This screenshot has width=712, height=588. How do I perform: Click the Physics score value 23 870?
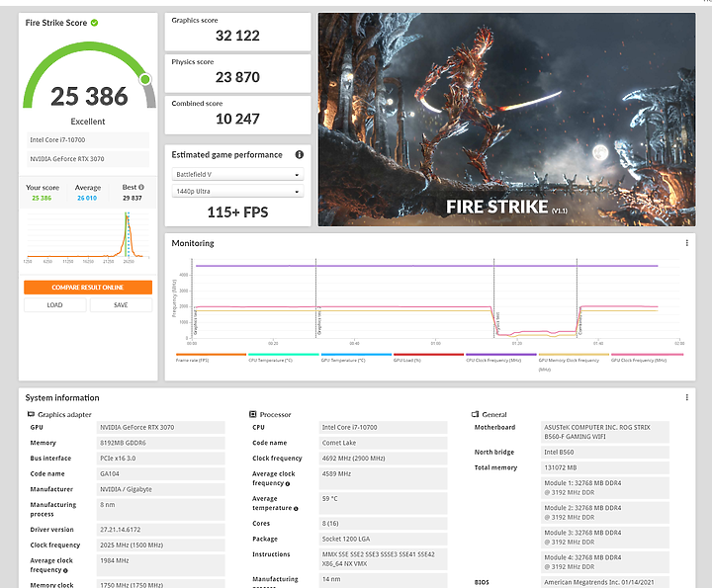tap(237, 77)
